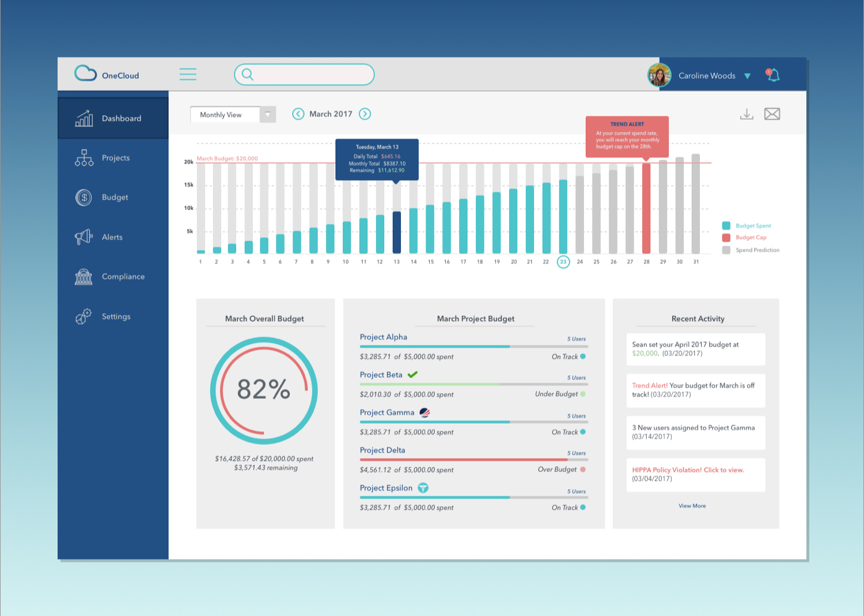This screenshot has width=864, height=616.
Task: Open 3 New users assigned activity card
Action: 696,432
